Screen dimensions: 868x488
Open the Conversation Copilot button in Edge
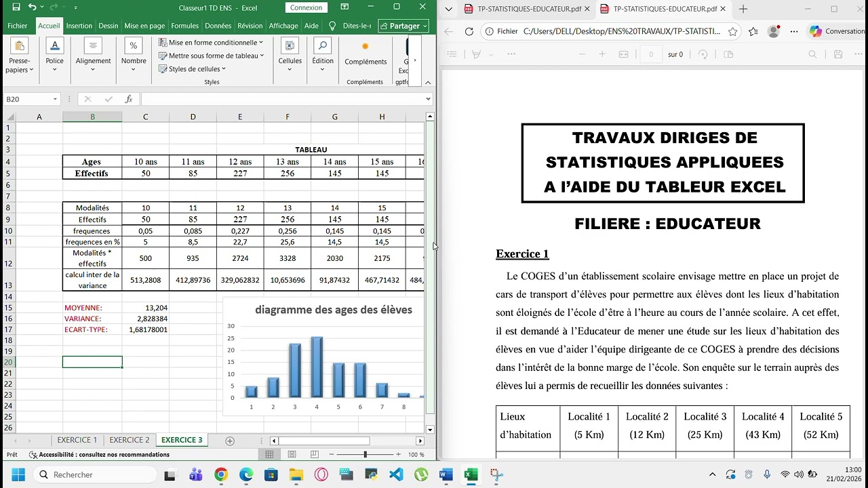837,31
